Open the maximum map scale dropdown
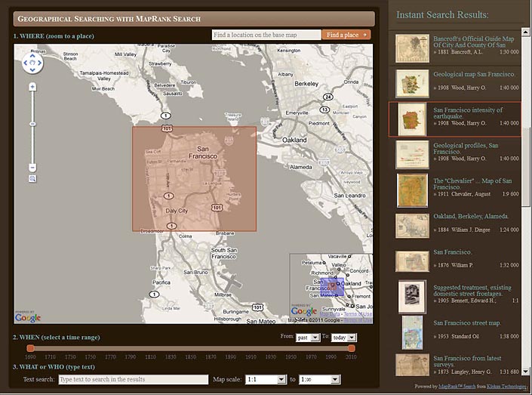 pos(319,379)
